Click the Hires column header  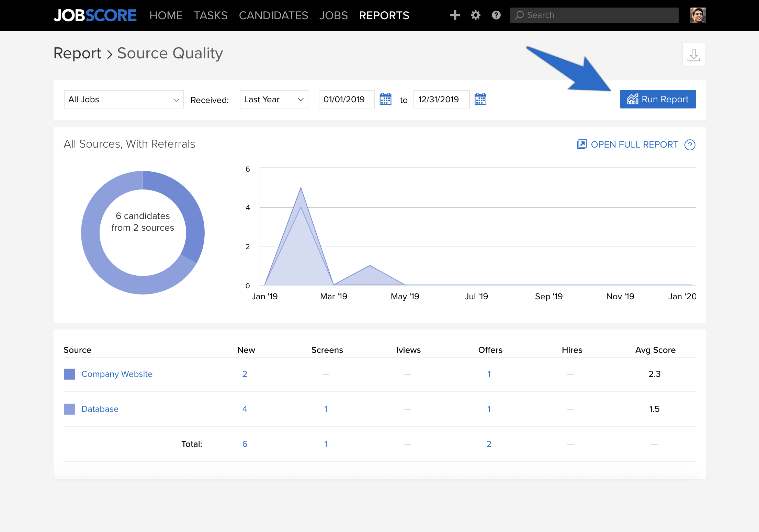click(572, 350)
